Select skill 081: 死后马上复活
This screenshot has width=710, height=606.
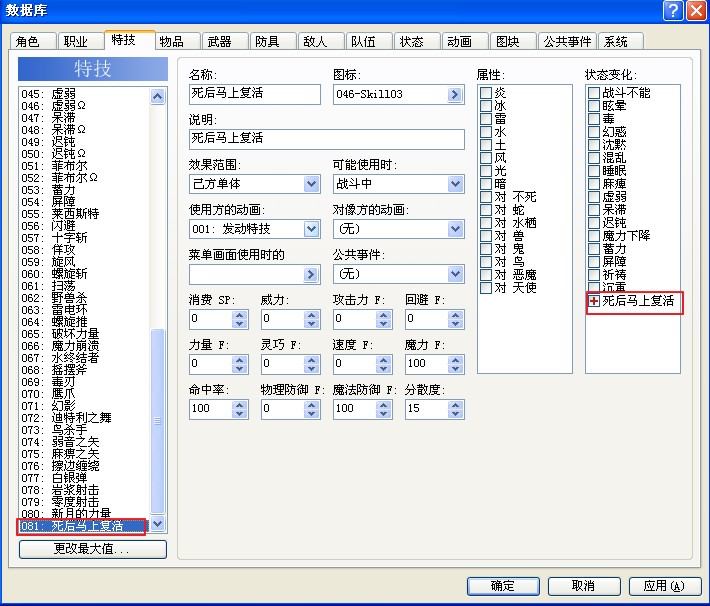82,526
